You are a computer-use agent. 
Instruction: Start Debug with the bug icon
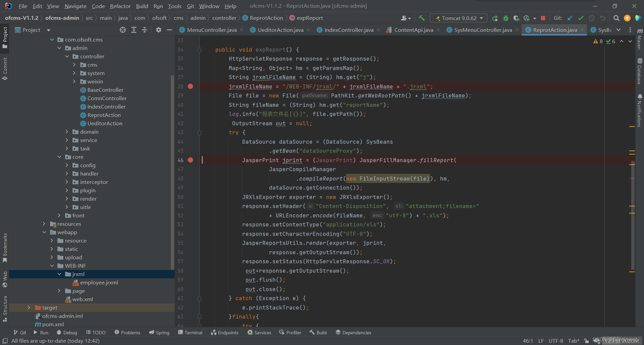tap(506, 18)
